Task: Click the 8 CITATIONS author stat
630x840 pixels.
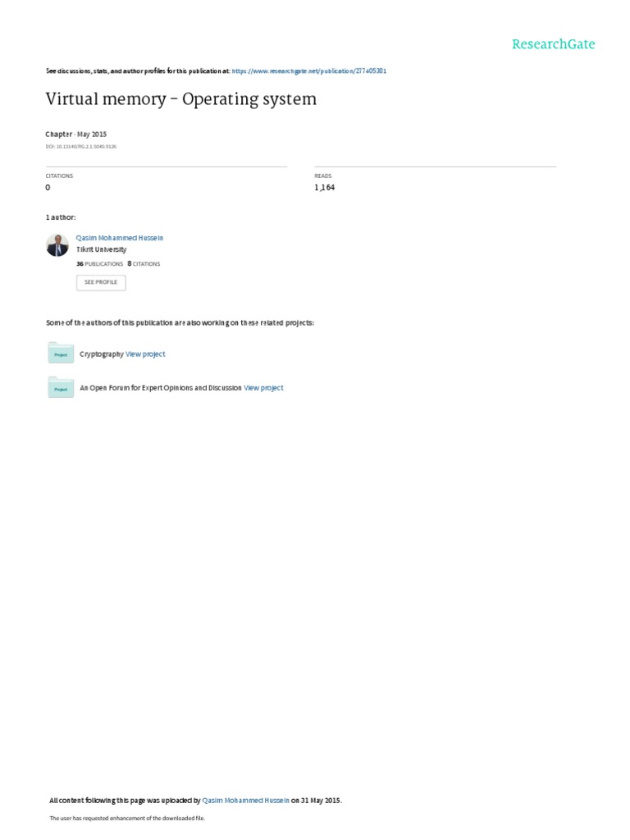Action: coord(144,263)
